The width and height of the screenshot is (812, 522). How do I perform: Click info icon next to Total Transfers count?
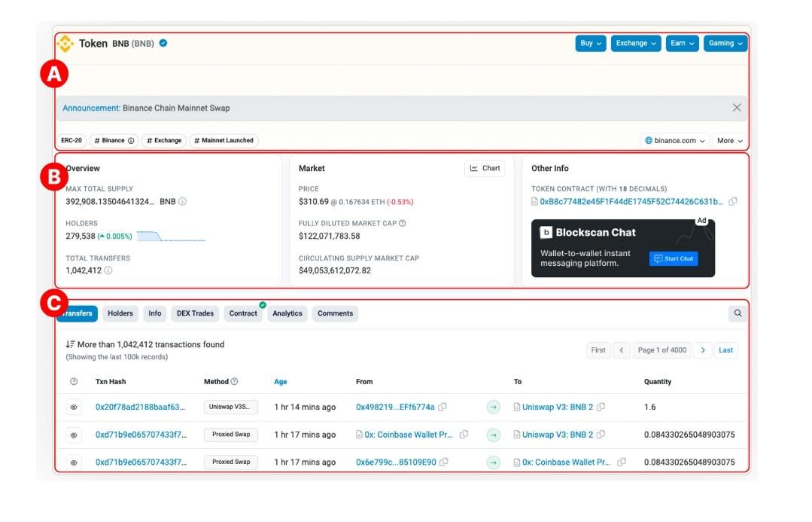(108, 270)
